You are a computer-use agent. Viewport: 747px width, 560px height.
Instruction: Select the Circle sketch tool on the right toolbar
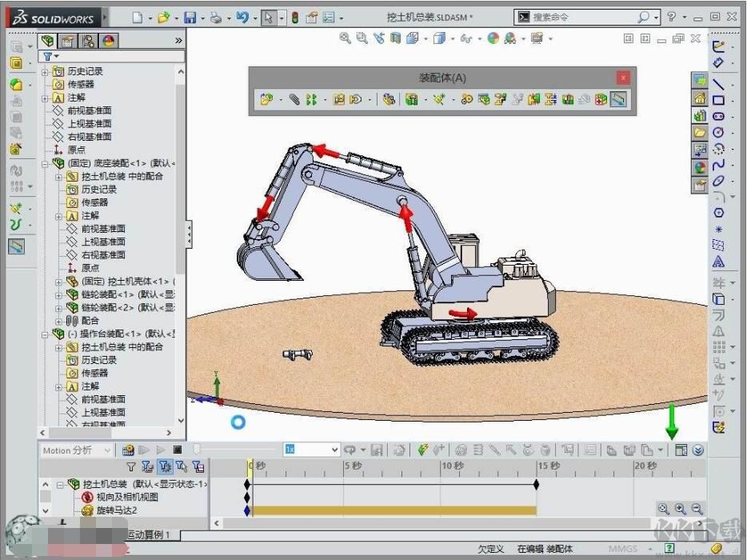pos(719,130)
